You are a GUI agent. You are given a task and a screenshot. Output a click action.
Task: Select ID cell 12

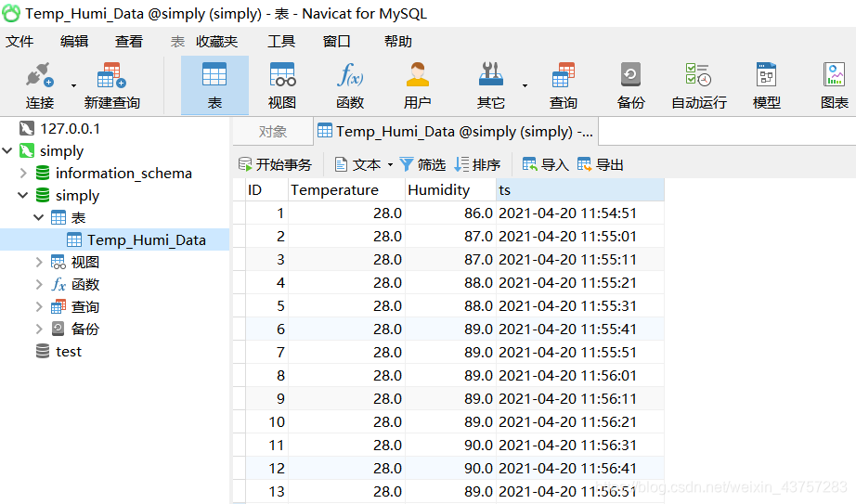click(x=266, y=469)
